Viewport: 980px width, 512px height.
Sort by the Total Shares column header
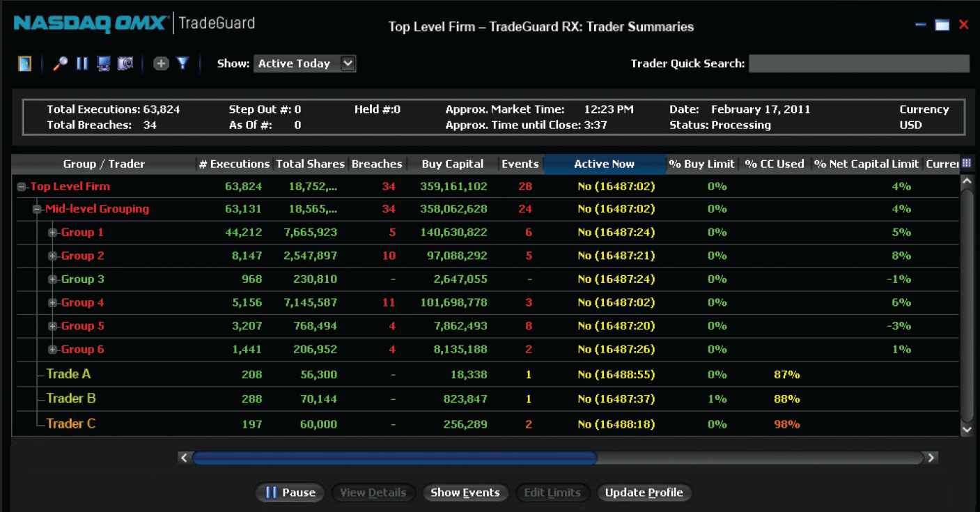310,164
